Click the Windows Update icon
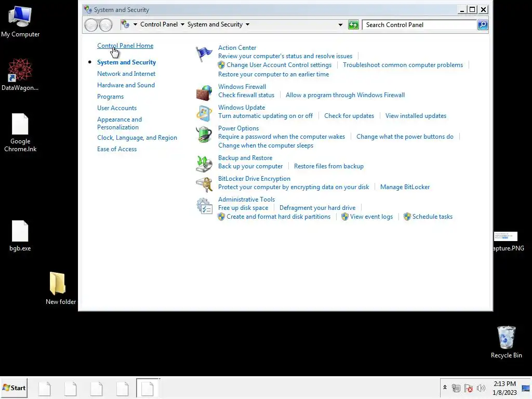The height and width of the screenshot is (399, 532). tap(204, 113)
